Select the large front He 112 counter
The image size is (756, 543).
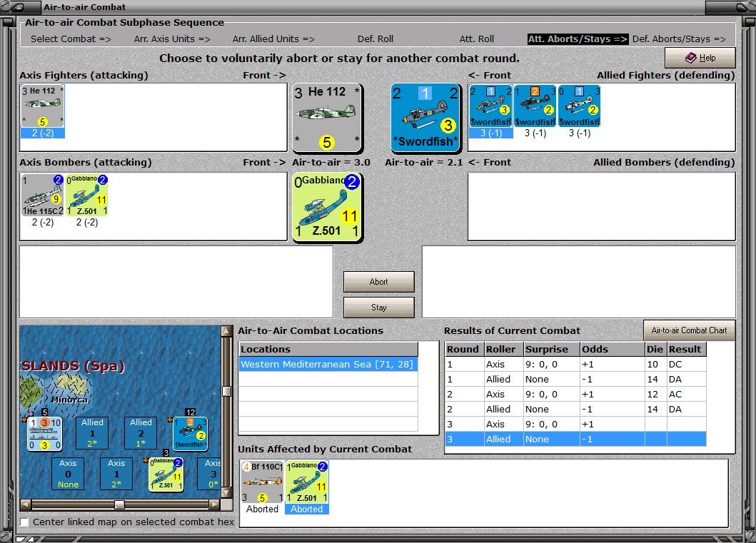coord(328,118)
